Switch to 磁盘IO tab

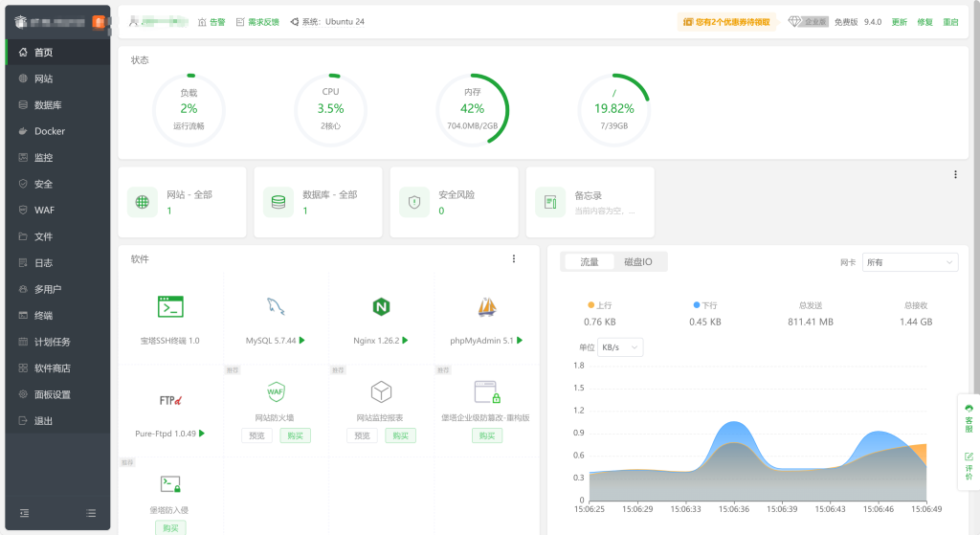(637, 262)
